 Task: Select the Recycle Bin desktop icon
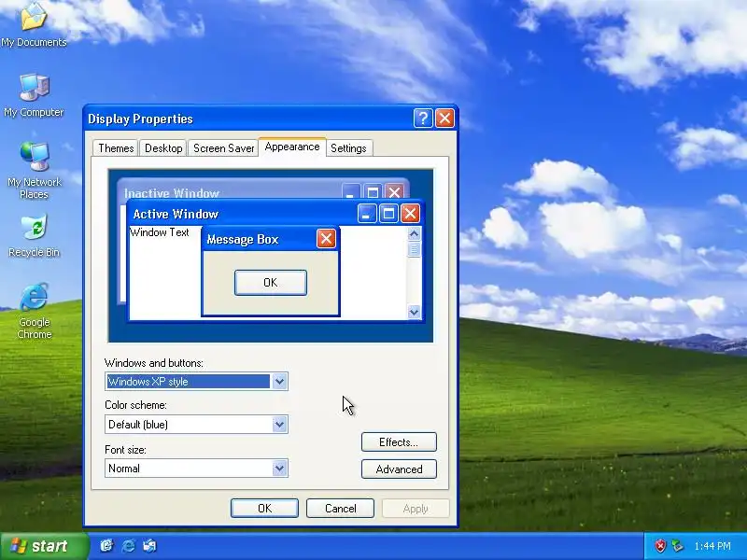(34, 236)
